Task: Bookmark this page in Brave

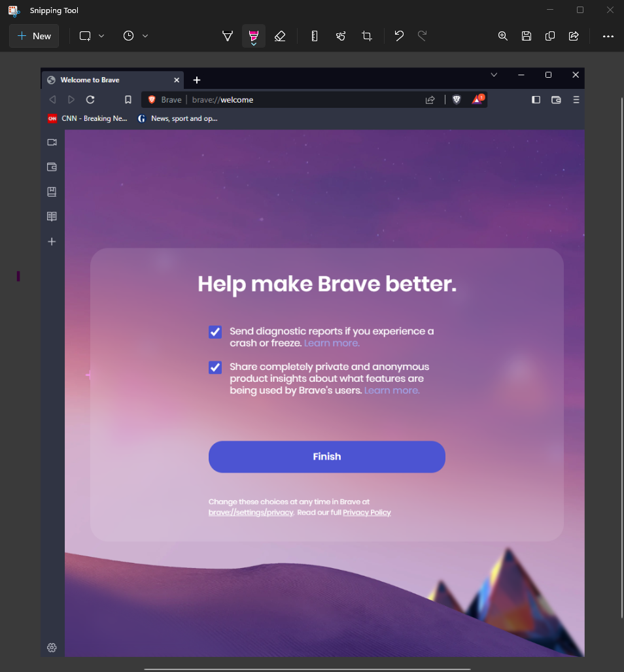Action: tap(128, 100)
